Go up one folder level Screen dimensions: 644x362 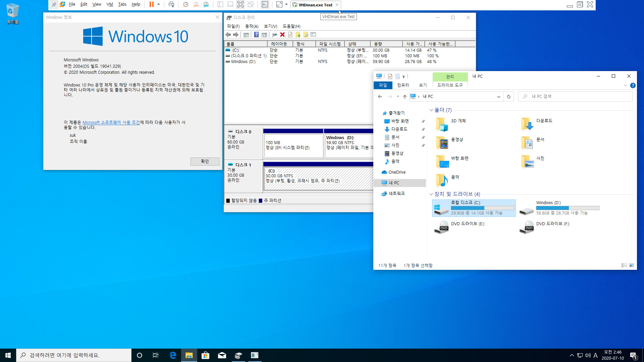405,97
